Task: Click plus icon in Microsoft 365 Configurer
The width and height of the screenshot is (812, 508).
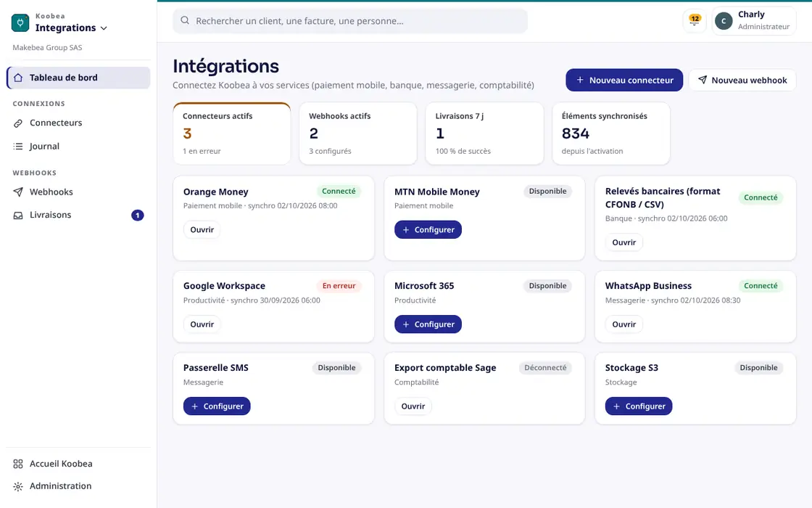Action: (x=406, y=324)
